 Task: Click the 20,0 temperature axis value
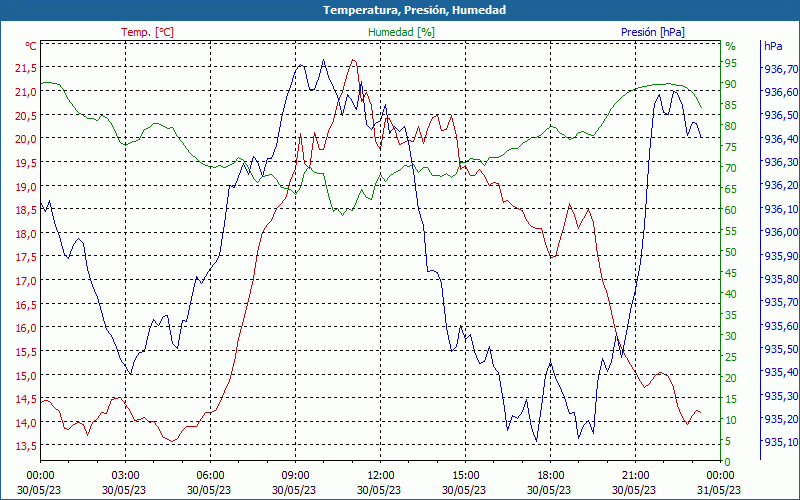26,139
